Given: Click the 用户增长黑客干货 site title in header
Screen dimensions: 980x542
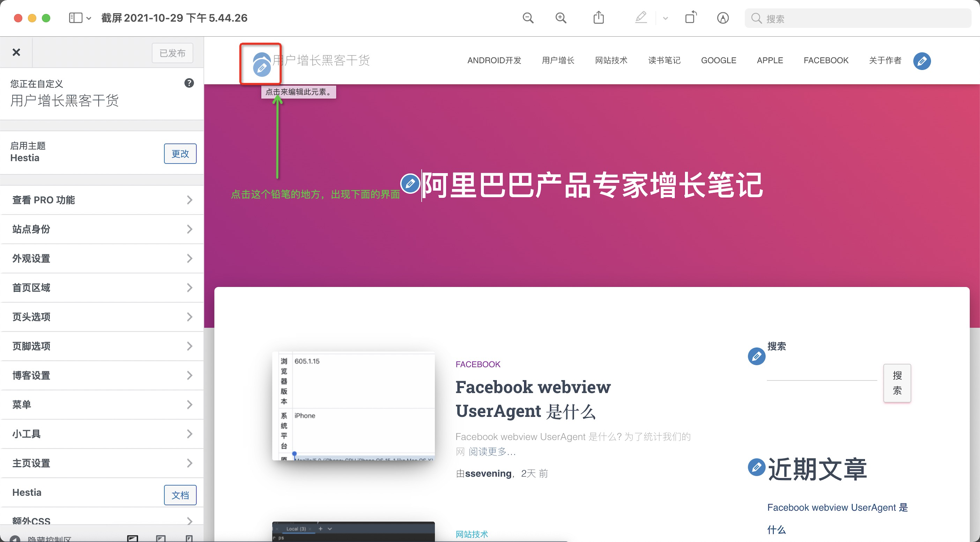Looking at the screenshot, I should 321,60.
